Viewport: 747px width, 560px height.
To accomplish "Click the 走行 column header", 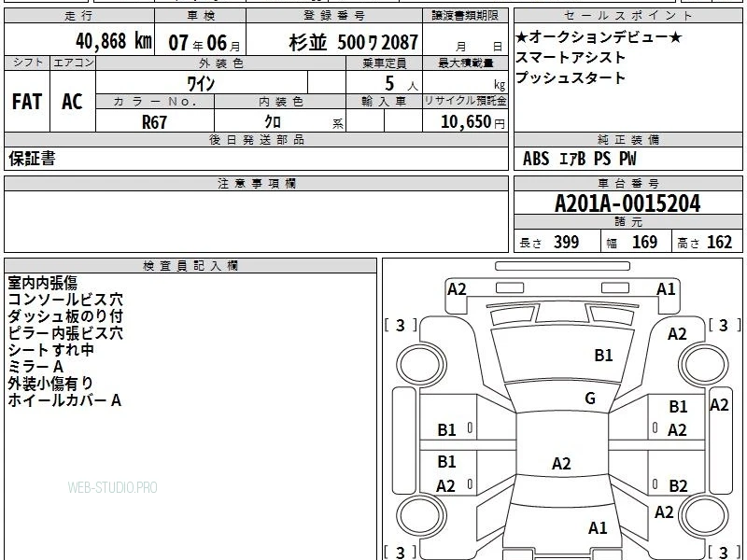I will [x=78, y=15].
